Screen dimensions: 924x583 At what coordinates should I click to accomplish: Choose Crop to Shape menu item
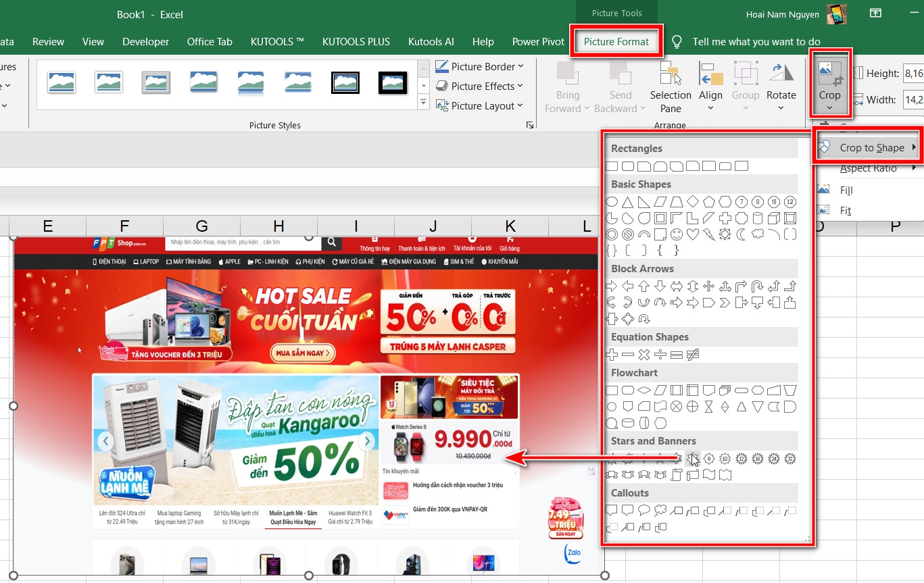869,147
